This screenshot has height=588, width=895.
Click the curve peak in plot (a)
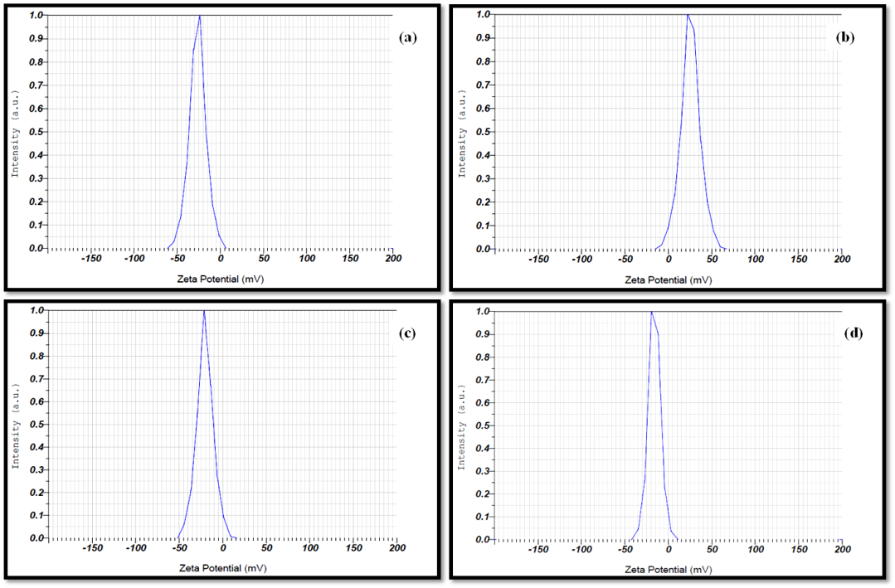(199, 16)
